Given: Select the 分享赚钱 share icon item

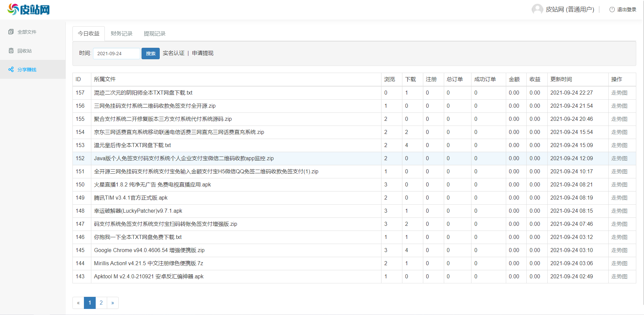Looking at the screenshot, I should pos(11,69).
